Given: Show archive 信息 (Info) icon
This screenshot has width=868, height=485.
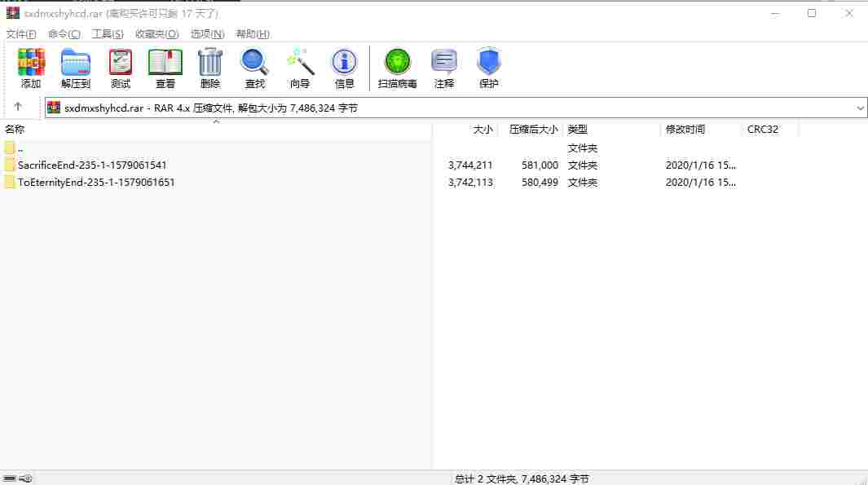Looking at the screenshot, I should point(344,68).
